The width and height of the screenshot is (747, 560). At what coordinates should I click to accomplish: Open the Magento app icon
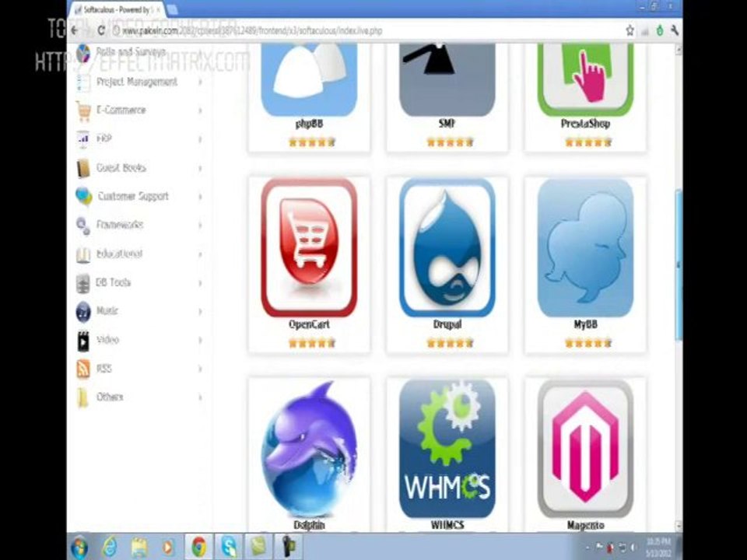pyautogui.click(x=585, y=449)
